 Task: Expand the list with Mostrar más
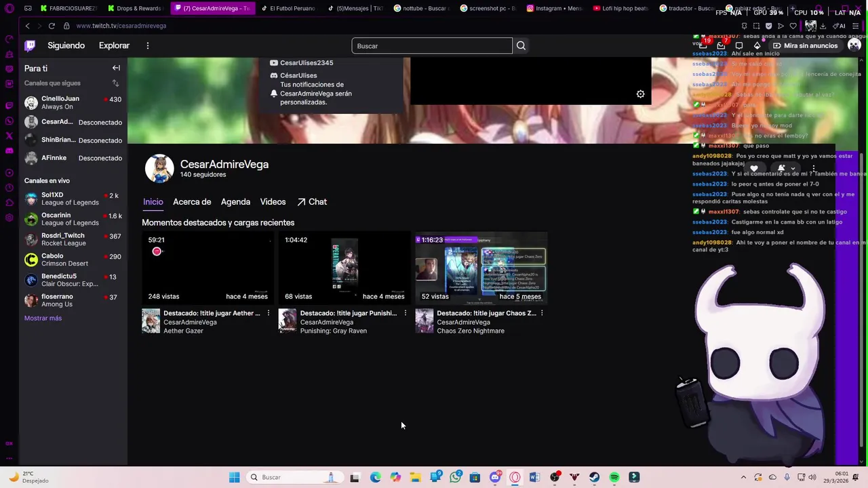[x=43, y=318]
